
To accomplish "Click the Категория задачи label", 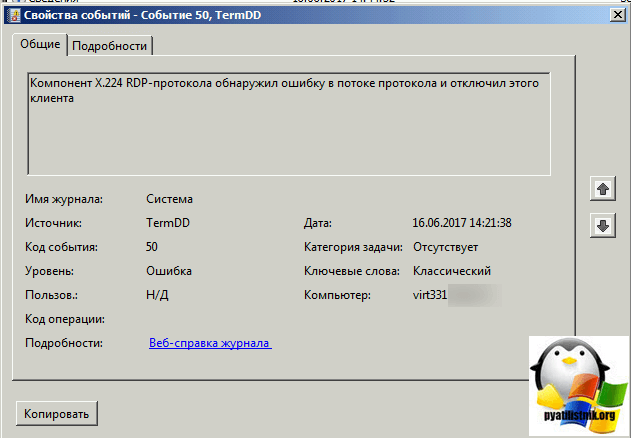I will (x=353, y=247).
